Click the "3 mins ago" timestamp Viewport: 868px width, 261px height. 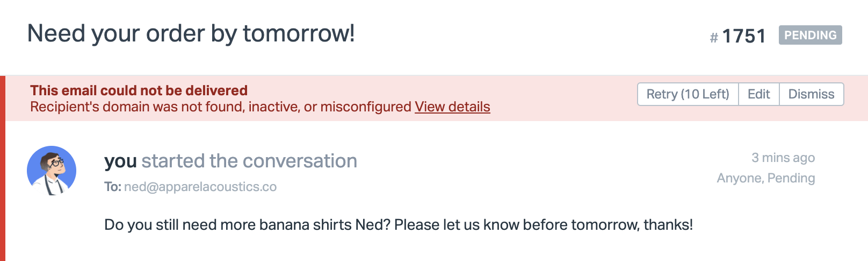pos(783,158)
